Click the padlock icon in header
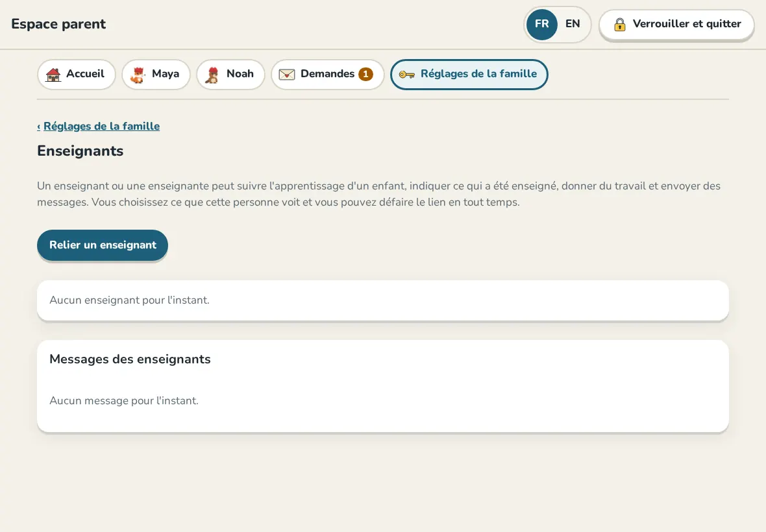The image size is (766, 532). point(619,25)
